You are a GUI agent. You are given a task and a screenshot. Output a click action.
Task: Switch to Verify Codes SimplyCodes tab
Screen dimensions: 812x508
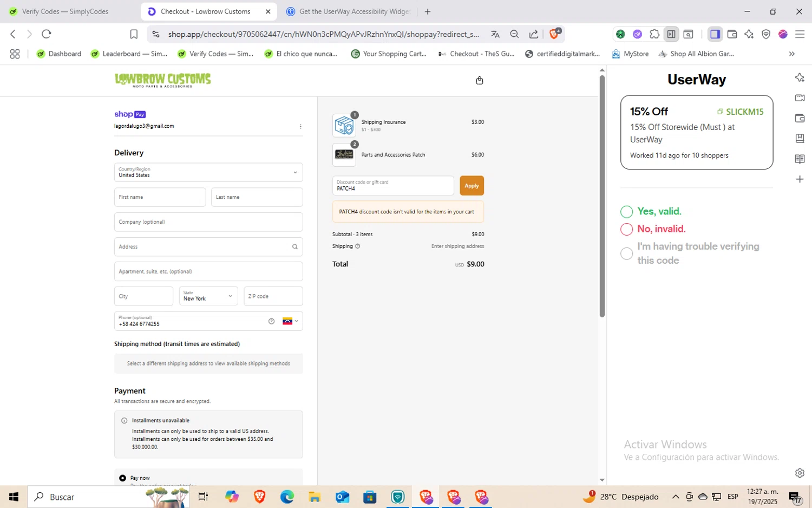click(x=66, y=11)
